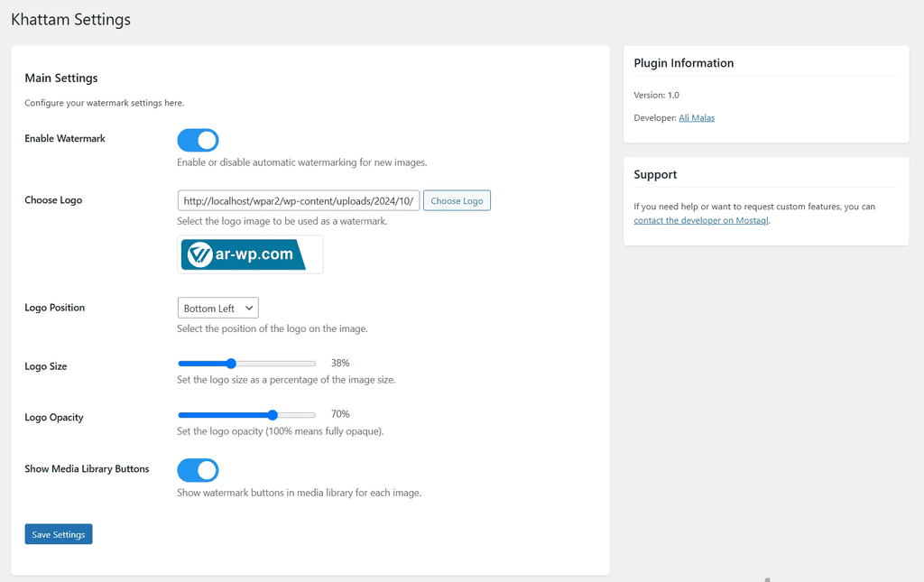Click 'Select the logo image' help text
The width and height of the screenshot is (924, 582).
pos(282,221)
